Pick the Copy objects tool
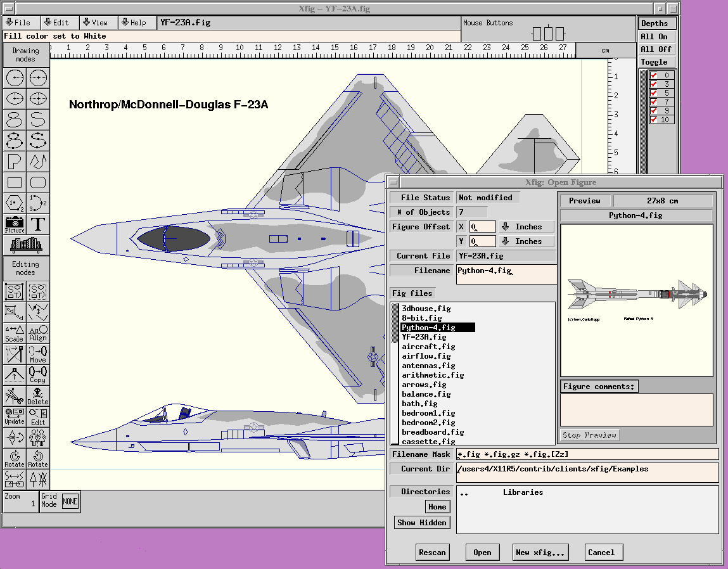The height and width of the screenshot is (569, 728). coord(38,375)
